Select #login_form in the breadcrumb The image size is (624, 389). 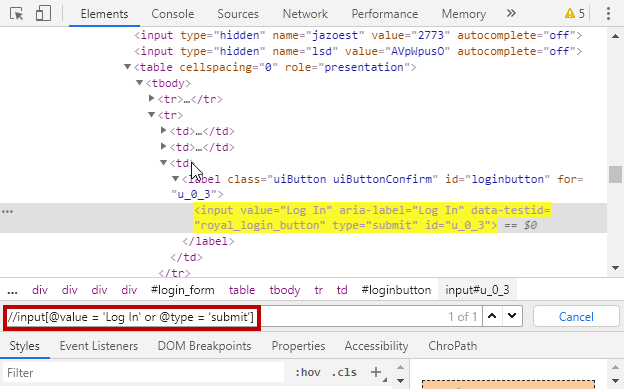183,290
